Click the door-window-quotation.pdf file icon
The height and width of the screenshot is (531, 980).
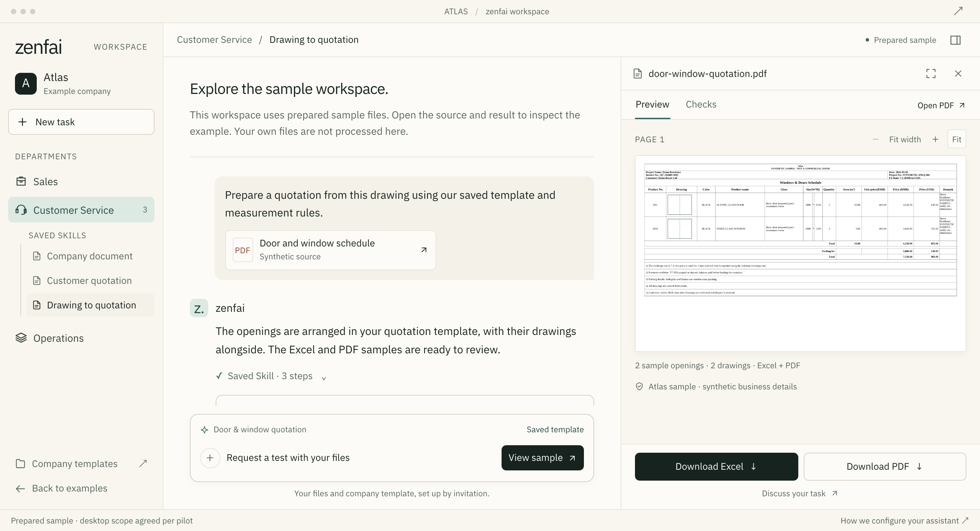(638, 74)
